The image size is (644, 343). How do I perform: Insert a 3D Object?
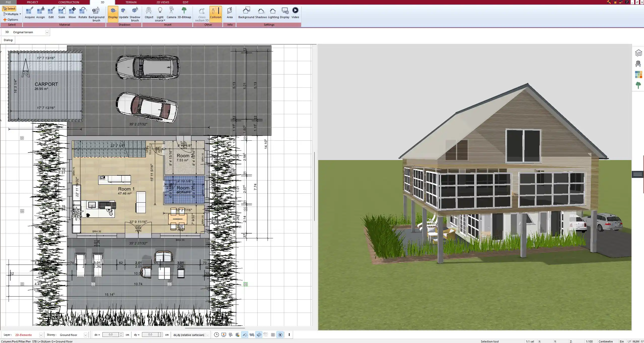coord(149,13)
